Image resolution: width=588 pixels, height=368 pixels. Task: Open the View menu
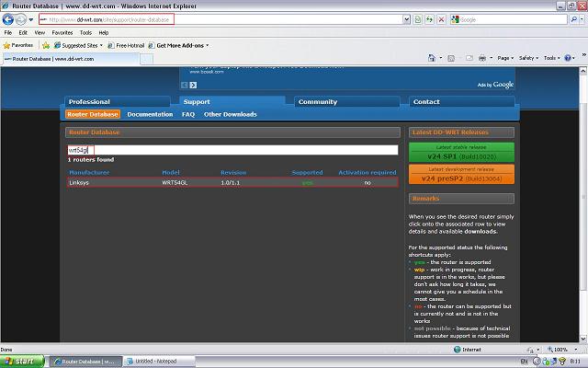(40, 33)
